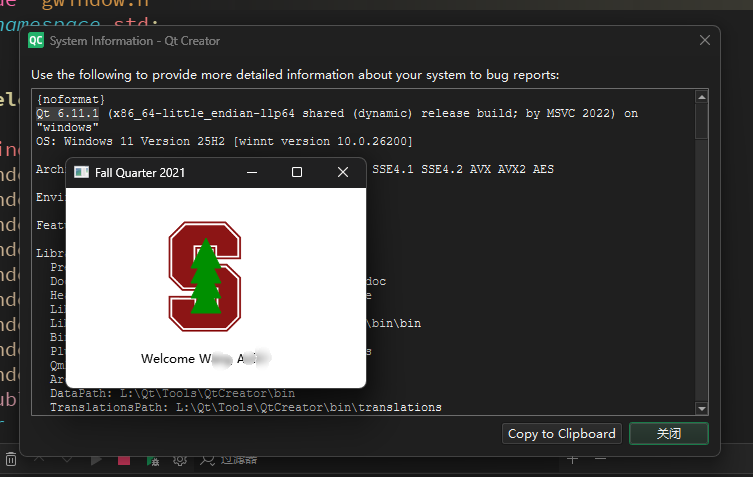
Task: Click the trash clear icon in output pane
Action: pos(11,460)
